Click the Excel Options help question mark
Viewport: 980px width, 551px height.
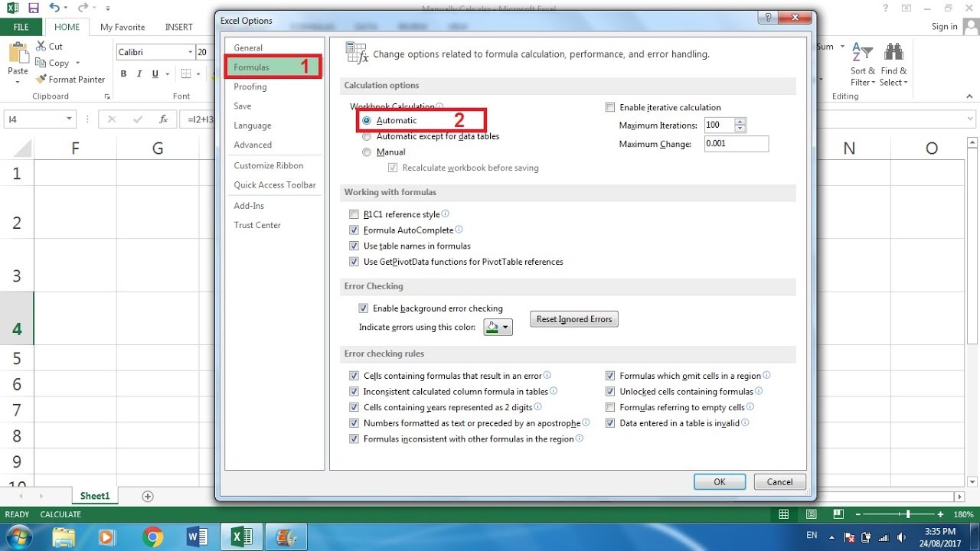pos(769,18)
